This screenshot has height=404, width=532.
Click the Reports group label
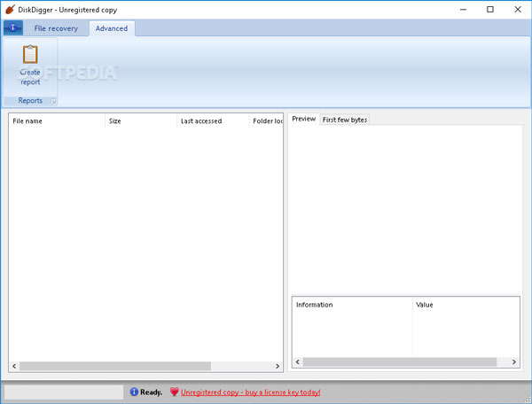pyautogui.click(x=30, y=101)
